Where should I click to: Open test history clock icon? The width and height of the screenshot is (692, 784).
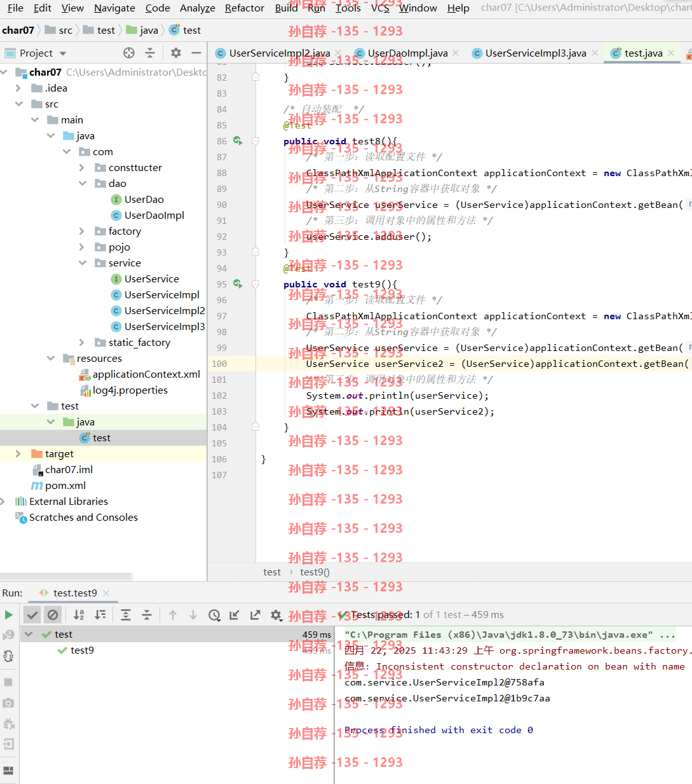215,615
